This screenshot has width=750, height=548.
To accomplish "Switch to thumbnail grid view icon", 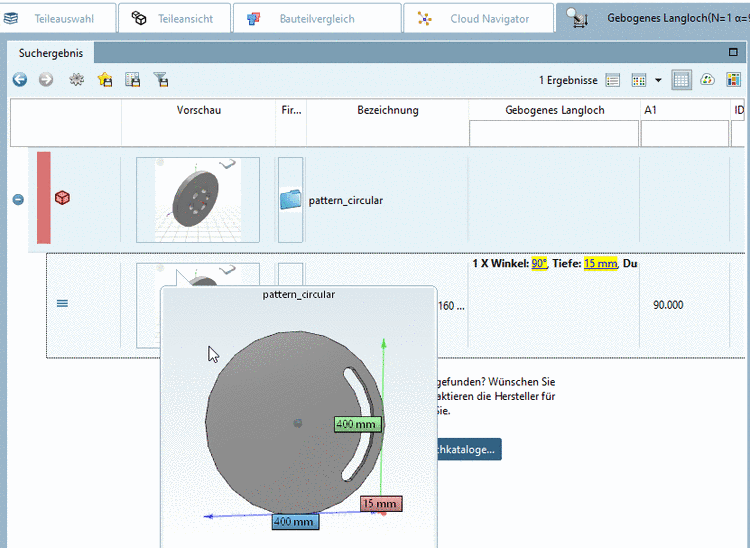I will coord(639,80).
